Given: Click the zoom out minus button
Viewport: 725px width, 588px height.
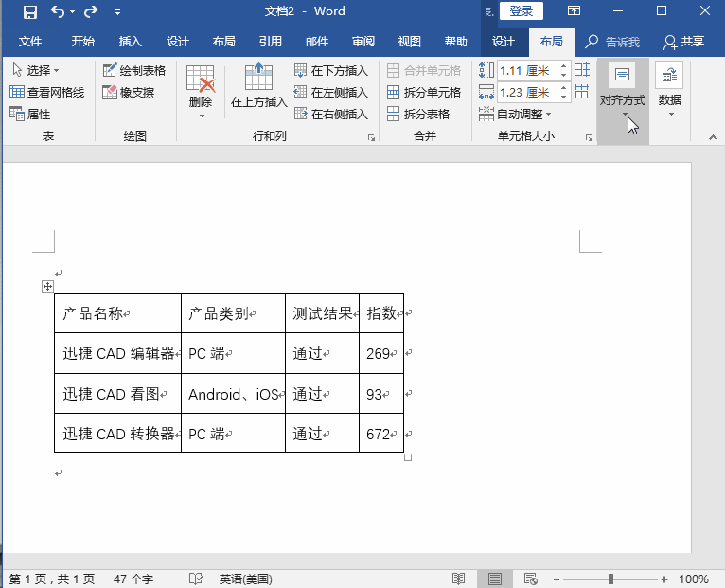Looking at the screenshot, I should tap(557, 579).
